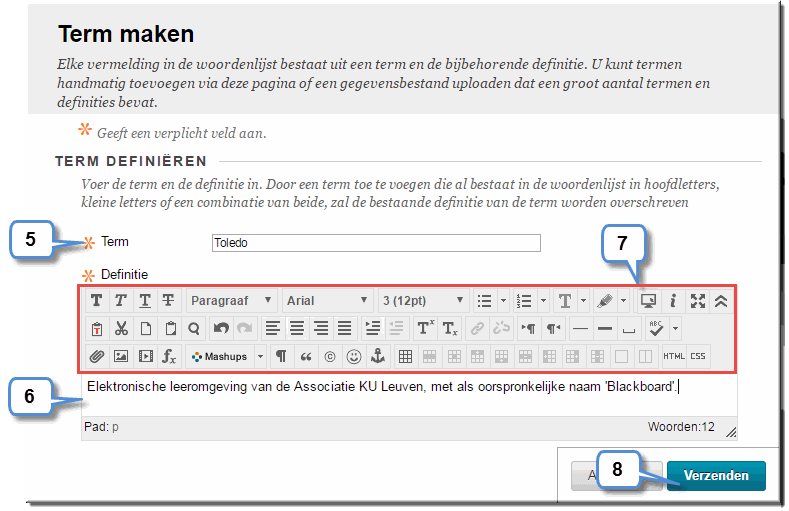Screen dimensions: 789x511
Task: Set left-to-right text direction
Action: tap(528, 329)
